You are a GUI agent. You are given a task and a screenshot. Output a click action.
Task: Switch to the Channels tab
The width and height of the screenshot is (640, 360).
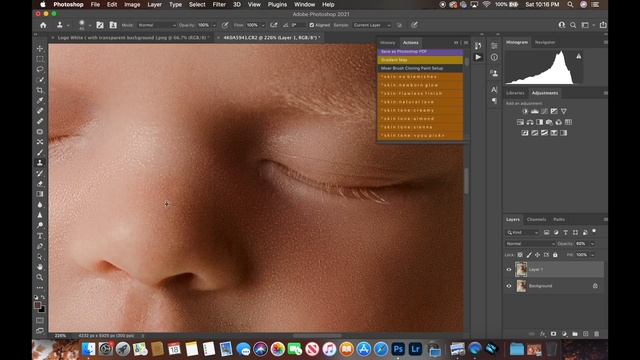(x=536, y=220)
